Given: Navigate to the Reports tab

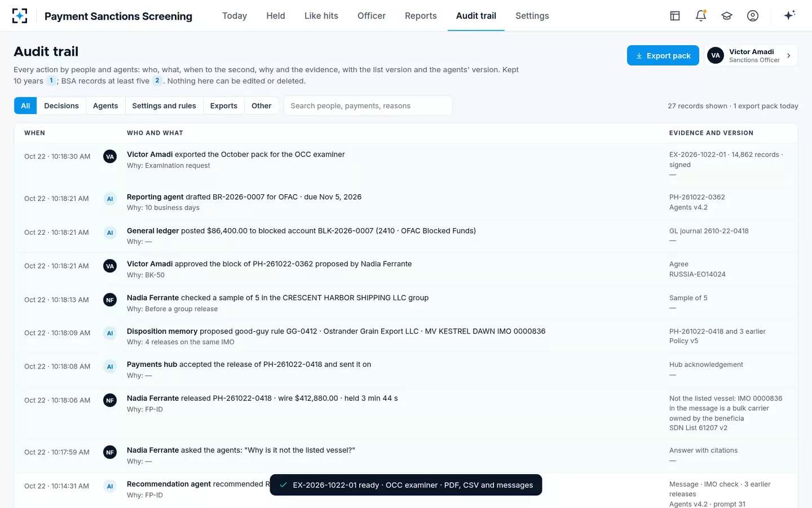Looking at the screenshot, I should 421,16.
